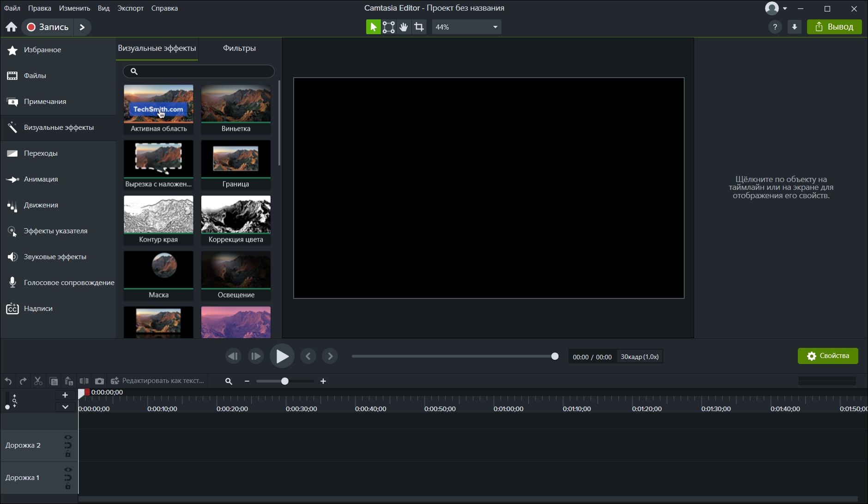Expand the account profile dropdown arrow
This screenshot has width=868, height=504.
coord(785,8)
